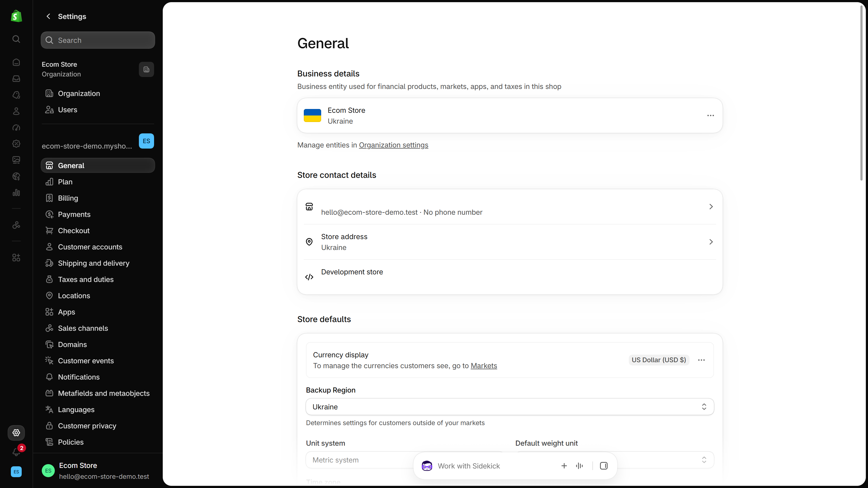The image size is (868, 488).
Task: Select General in settings menu
Action: coord(98,166)
